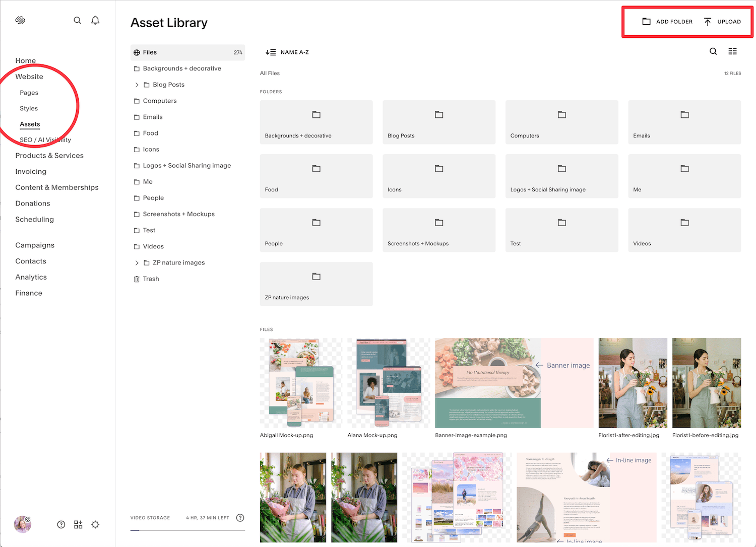Open the settings gear

point(95,524)
